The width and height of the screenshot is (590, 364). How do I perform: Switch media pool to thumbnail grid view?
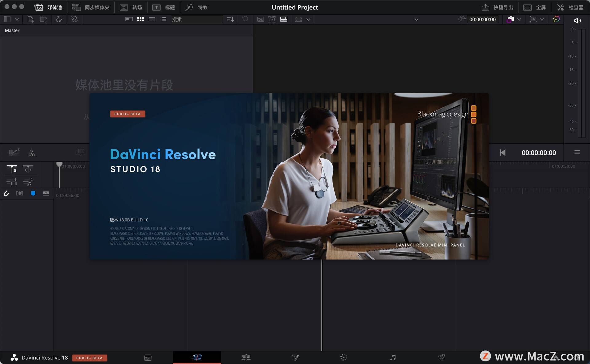tap(140, 19)
